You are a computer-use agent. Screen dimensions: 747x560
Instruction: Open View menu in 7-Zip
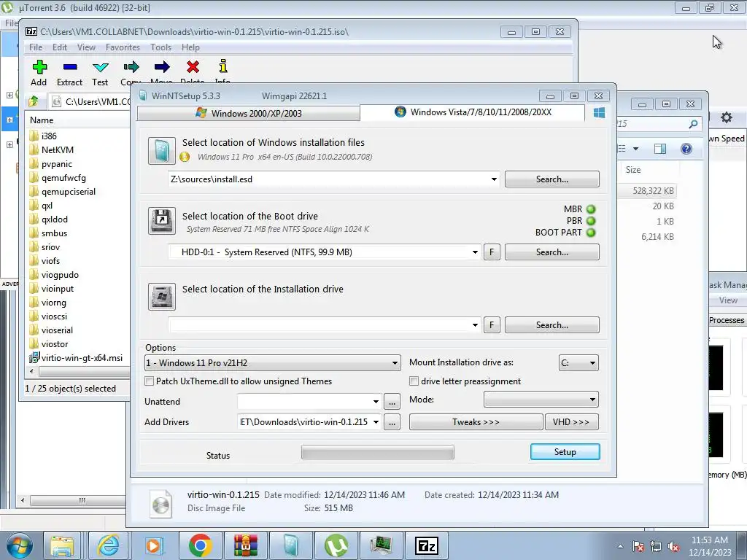[x=86, y=47]
